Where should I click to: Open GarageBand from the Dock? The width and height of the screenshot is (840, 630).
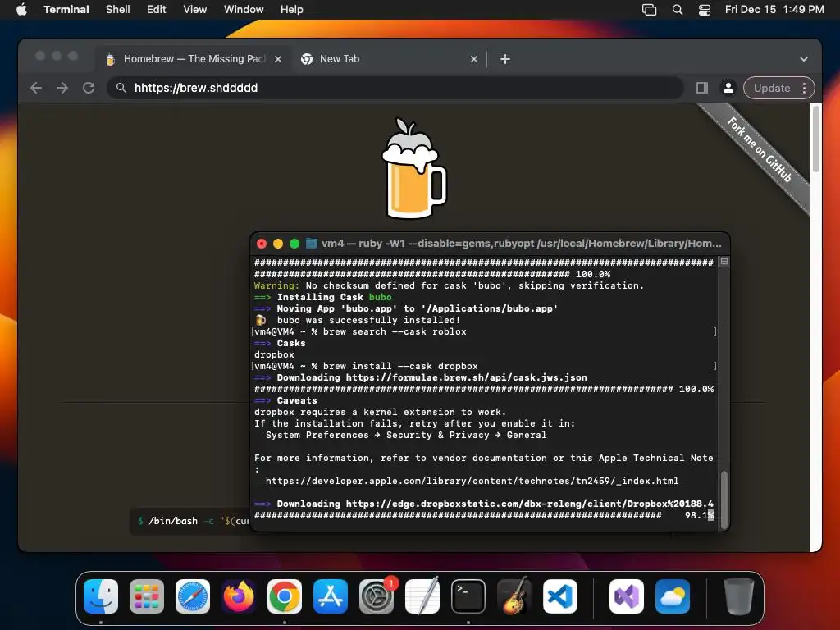[x=514, y=596]
